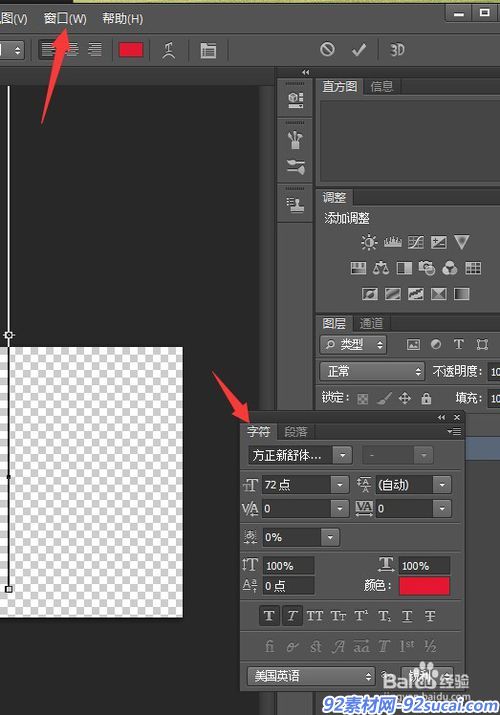
Task: Click the baseline shift 0 点 field
Action: [288, 585]
